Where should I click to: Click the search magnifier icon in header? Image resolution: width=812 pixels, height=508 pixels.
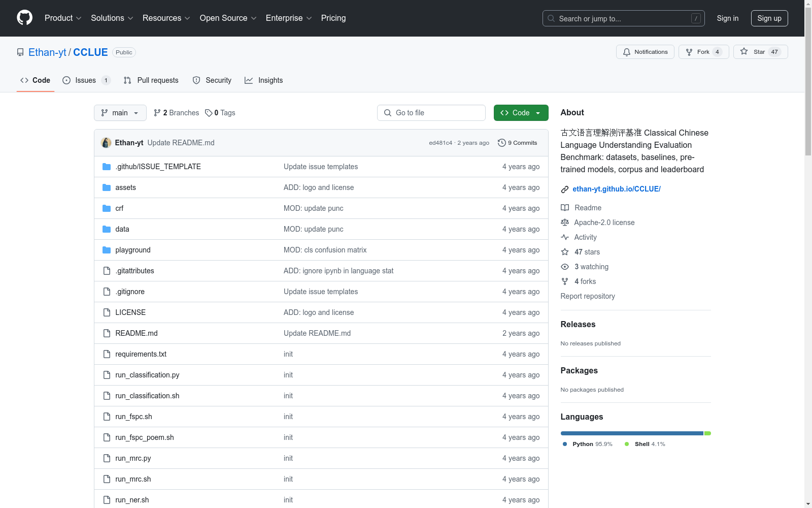click(x=551, y=18)
